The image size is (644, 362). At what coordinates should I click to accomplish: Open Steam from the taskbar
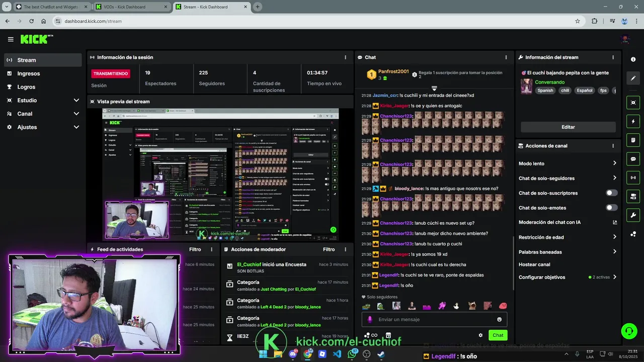(381, 354)
